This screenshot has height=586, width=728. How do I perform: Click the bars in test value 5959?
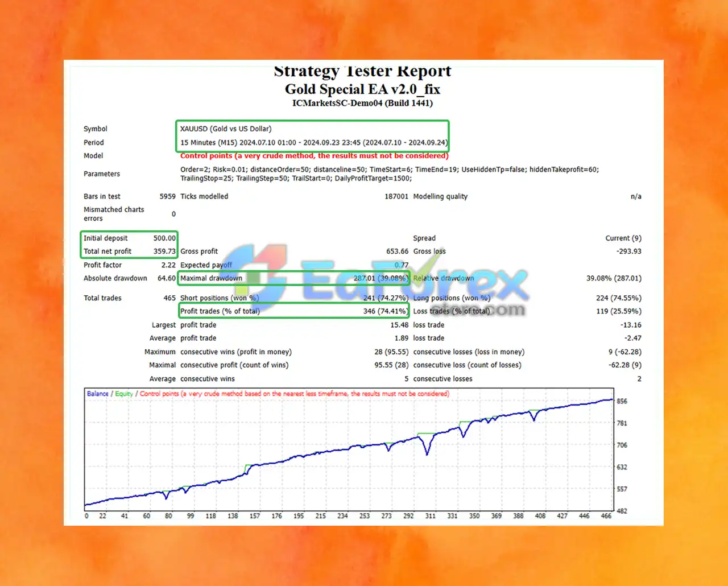click(167, 196)
